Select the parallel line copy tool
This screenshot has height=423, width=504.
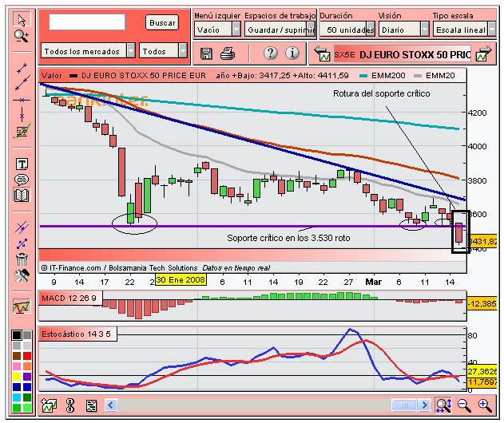click(22, 227)
